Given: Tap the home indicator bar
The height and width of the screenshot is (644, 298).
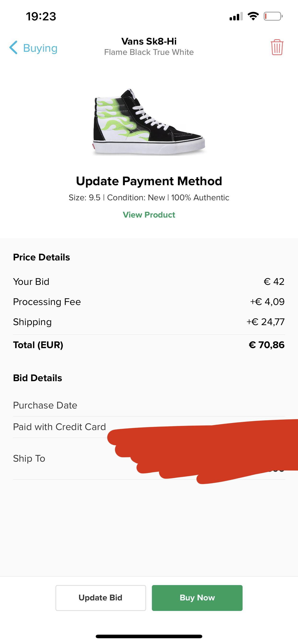Looking at the screenshot, I should (149, 636).
